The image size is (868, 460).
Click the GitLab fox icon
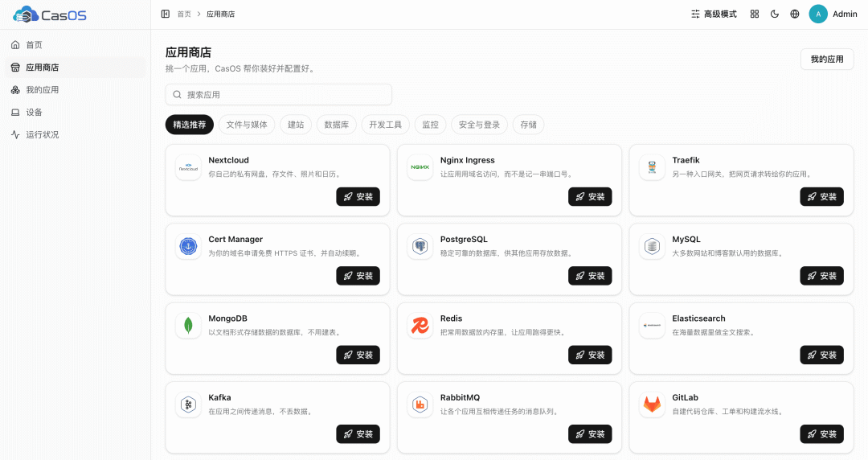[x=652, y=405]
